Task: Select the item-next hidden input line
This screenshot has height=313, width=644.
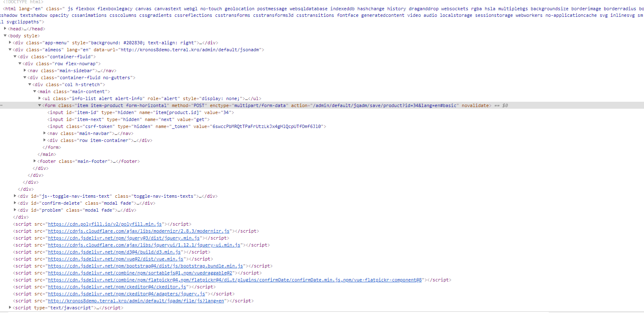Action: 128,119
